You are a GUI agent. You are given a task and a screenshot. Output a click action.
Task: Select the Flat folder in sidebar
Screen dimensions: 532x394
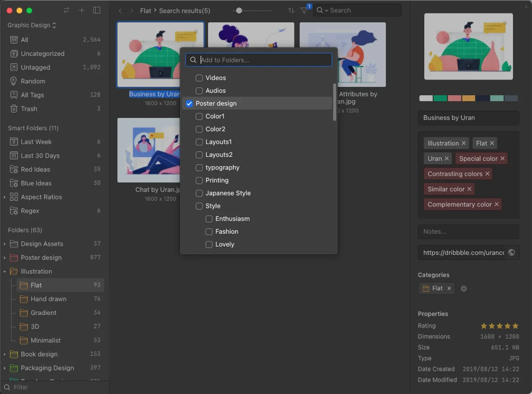coord(60,285)
